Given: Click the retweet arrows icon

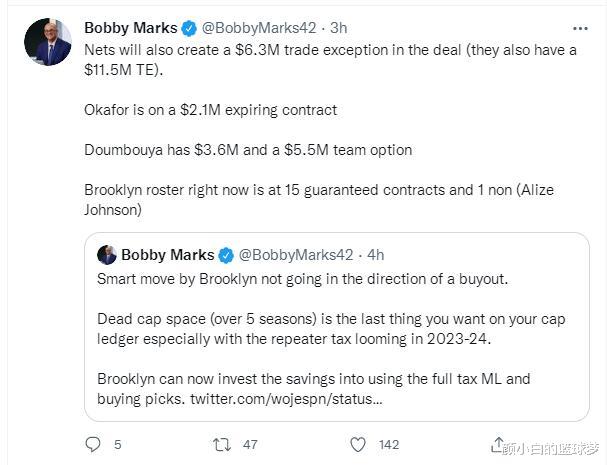Looking at the screenshot, I should [225, 443].
